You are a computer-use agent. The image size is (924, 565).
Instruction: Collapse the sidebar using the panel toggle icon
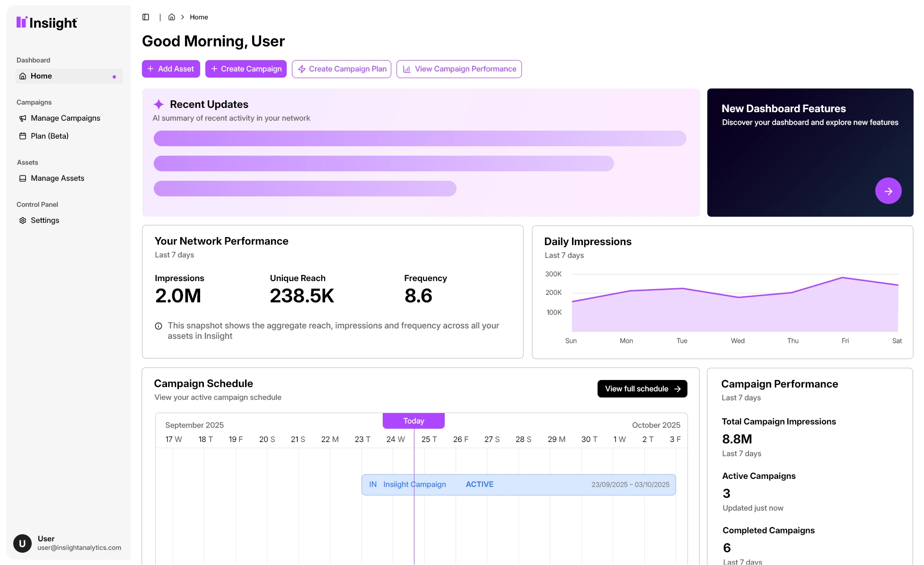pos(145,17)
